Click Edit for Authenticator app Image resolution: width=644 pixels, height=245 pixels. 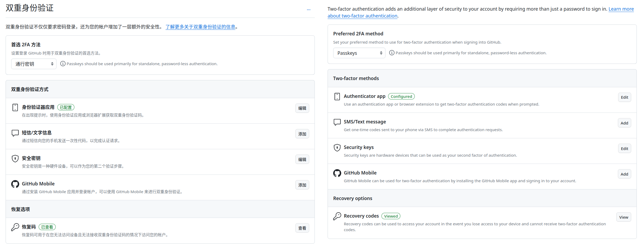(625, 97)
